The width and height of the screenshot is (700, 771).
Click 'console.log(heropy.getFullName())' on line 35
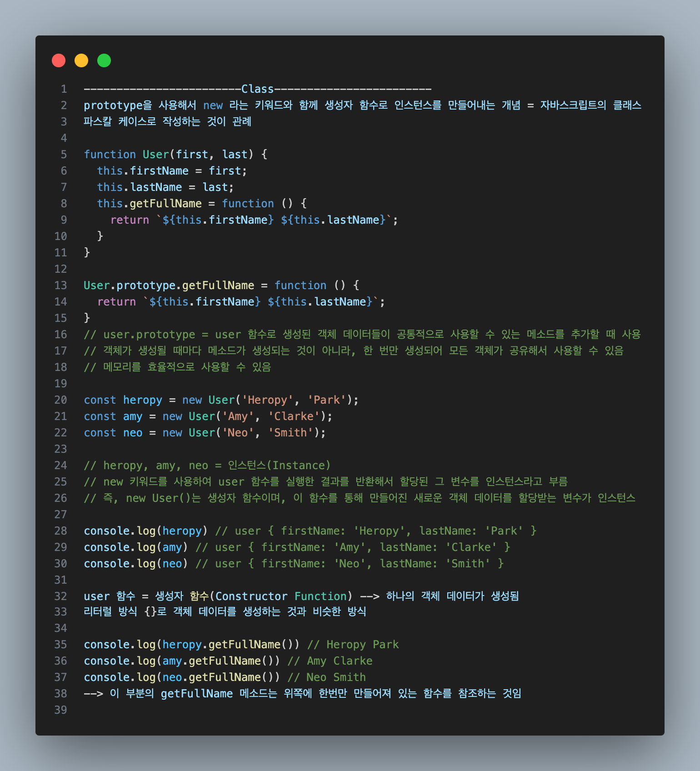click(x=192, y=645)
